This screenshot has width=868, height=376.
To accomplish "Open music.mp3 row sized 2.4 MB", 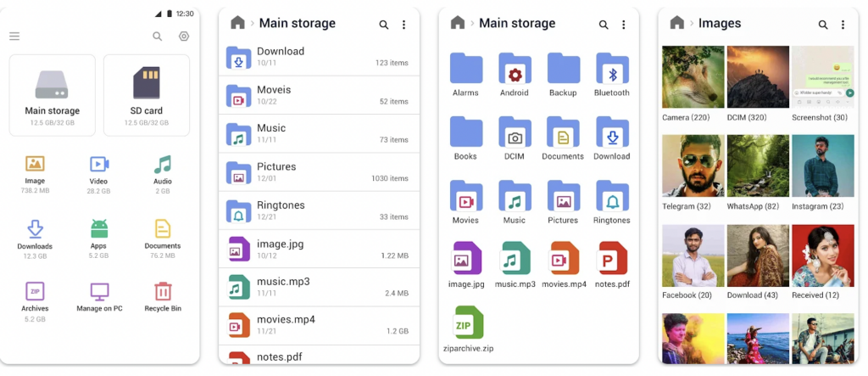I will (319, 287).
